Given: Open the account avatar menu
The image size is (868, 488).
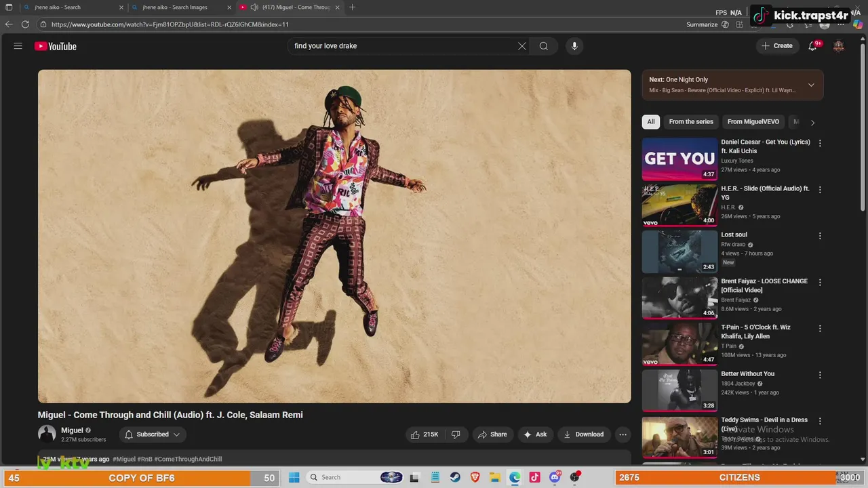Looking at the screenshot, I should [x=839, y=46].
